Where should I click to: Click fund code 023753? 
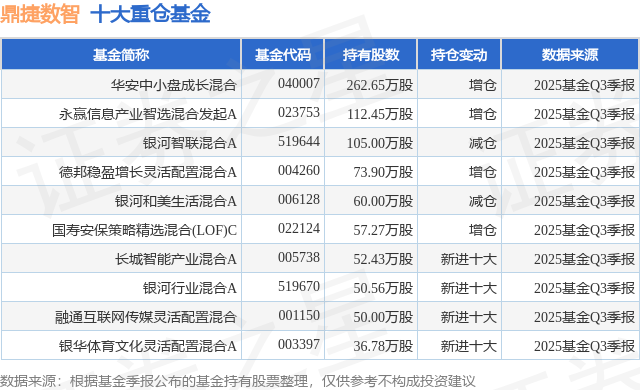(299, 112)
